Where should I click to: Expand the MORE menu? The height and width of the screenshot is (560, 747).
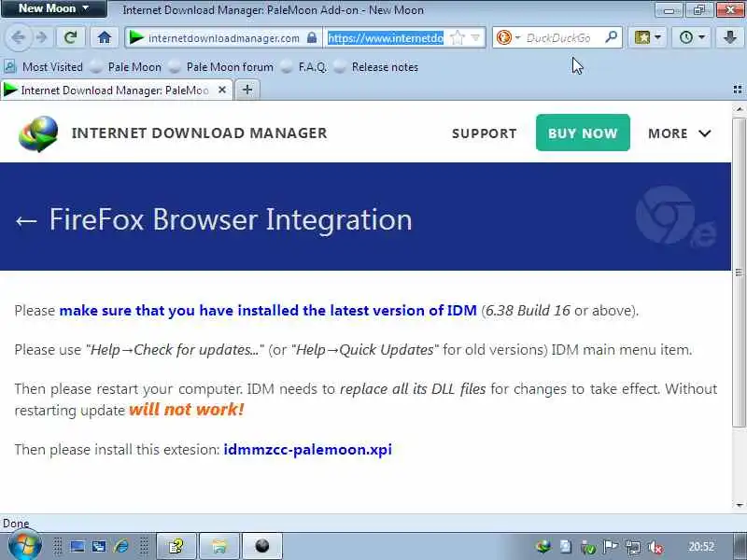coord(680,133)
